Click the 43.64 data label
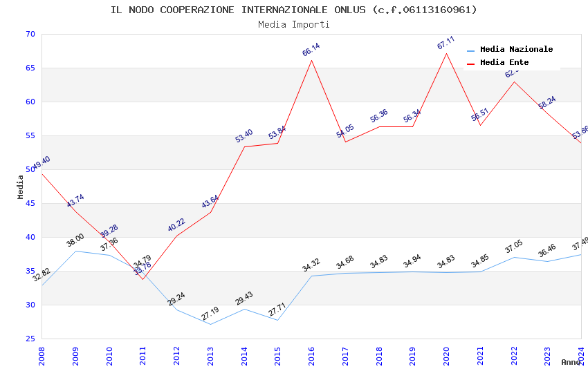The image size is (588, 380). point(210,202)
